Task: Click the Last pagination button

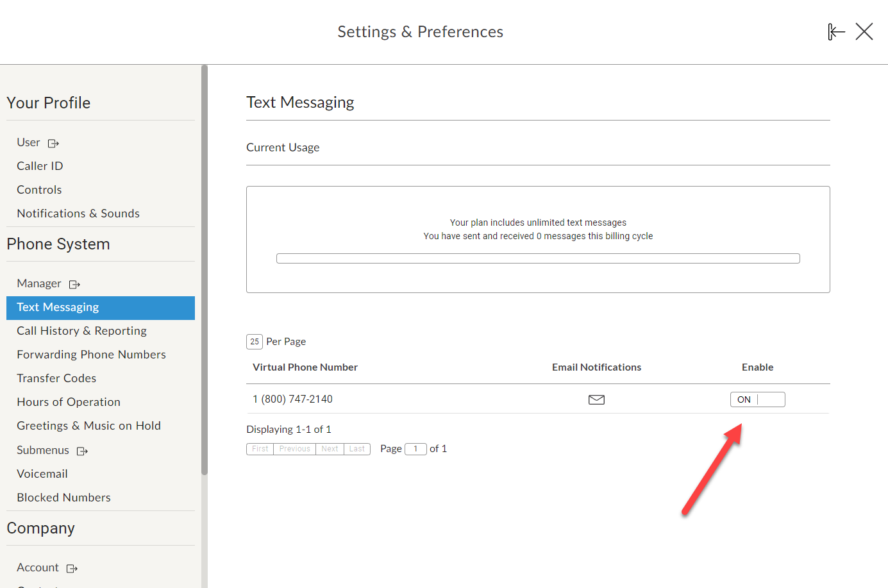Action: tap(356, 448)
